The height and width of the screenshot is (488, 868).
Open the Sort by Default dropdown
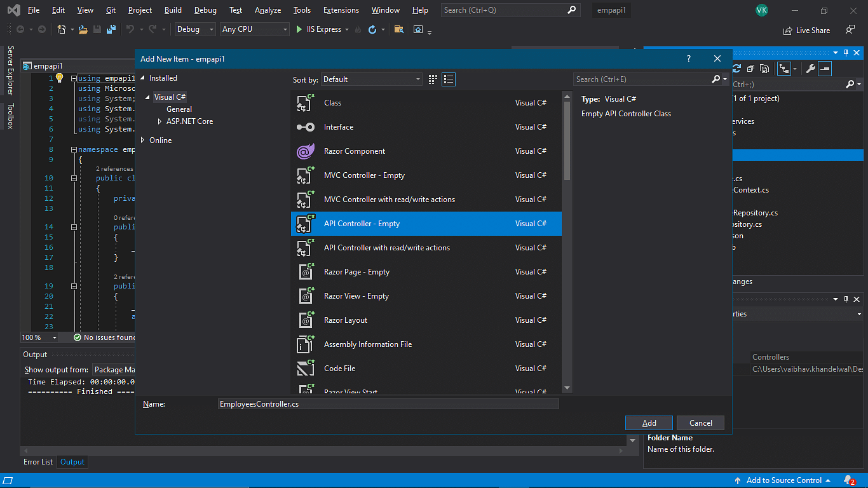(372, 79)
